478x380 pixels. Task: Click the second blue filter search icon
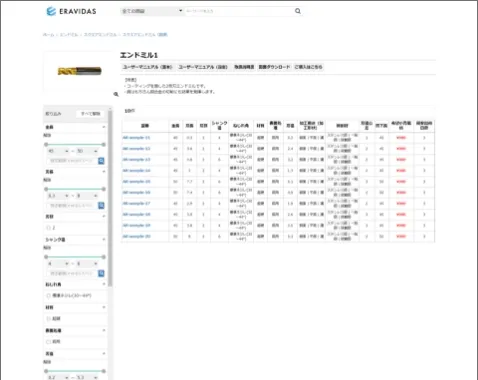click(x=101, y=206)
